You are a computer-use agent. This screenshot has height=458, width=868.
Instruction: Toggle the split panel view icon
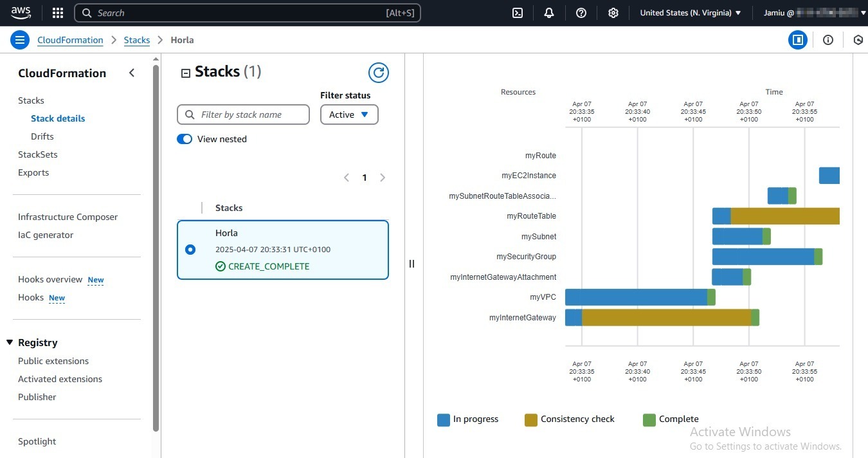[x=798, y=40]
